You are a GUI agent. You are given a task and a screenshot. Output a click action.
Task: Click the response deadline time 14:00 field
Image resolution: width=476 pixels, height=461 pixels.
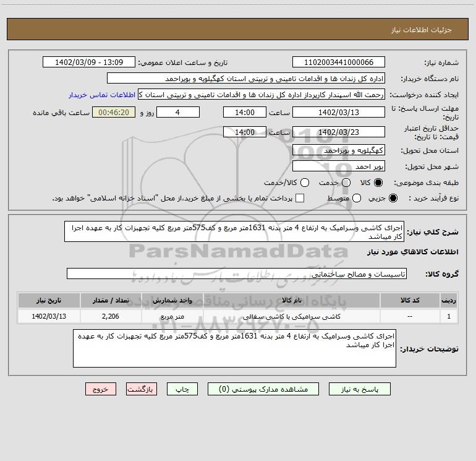coord(245,112)
